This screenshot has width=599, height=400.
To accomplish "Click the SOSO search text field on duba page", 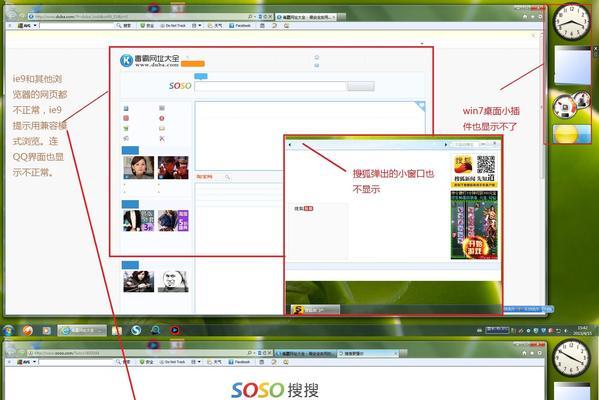I will (270, 86).
